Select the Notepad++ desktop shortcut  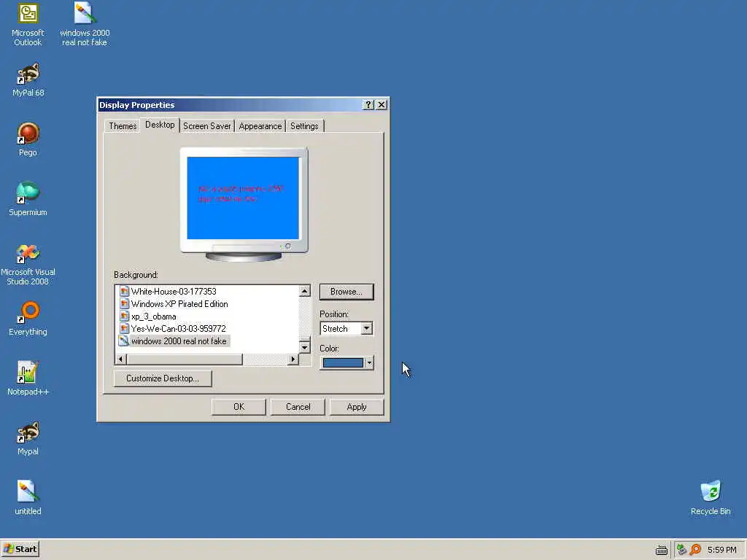click(x=28, y=378)
